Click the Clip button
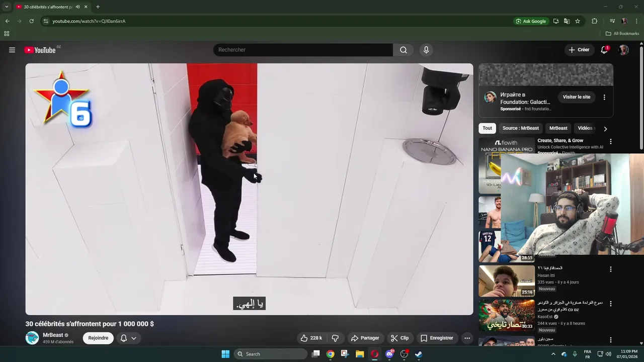Viewport: 644px width, 362px height. [x=399, y=338]
